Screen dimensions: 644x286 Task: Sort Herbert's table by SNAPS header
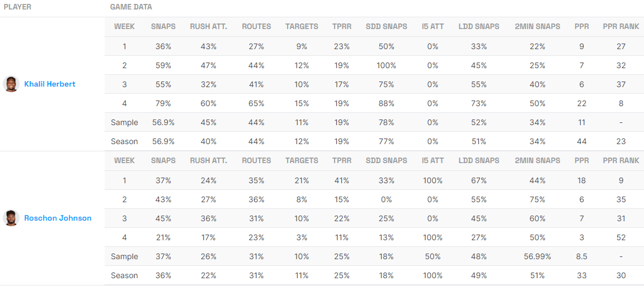click(x=163, y=26)
